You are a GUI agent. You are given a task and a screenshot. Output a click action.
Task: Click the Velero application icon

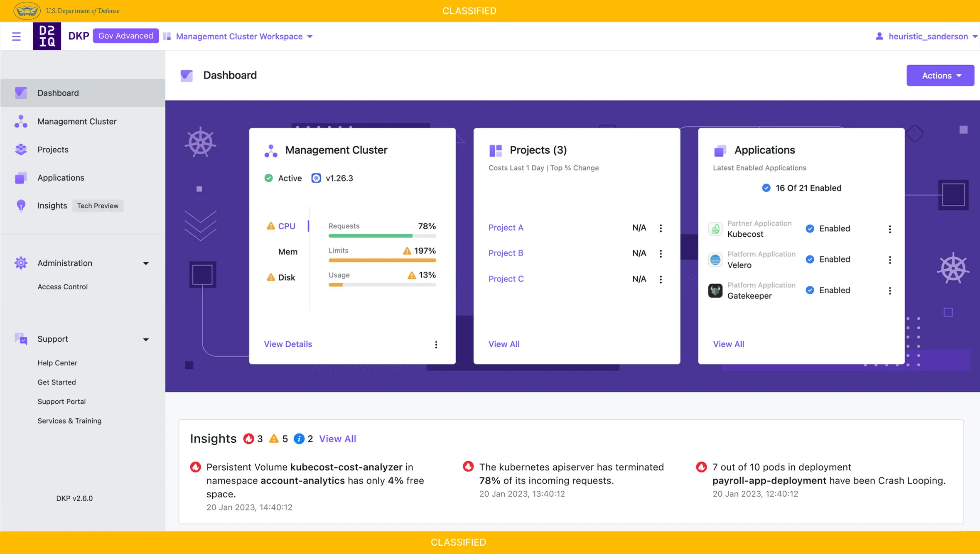click(715, 260)
